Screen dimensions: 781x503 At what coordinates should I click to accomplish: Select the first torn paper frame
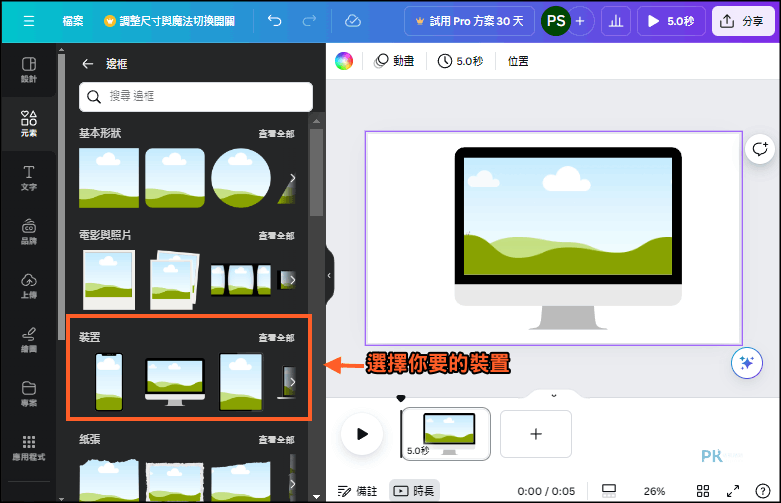(109, 480)
